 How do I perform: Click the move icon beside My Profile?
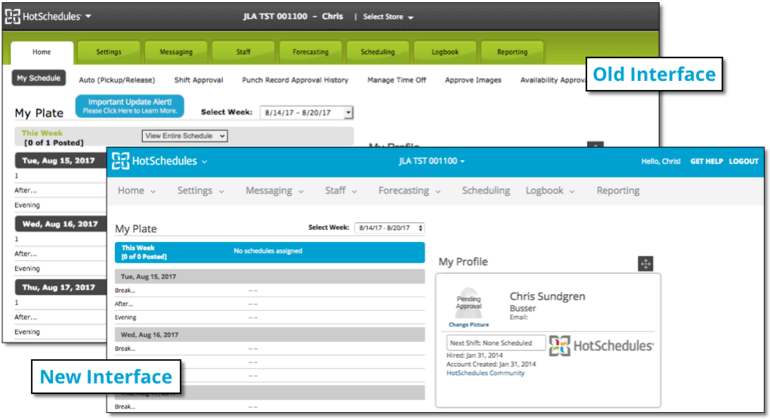[645, 264]
